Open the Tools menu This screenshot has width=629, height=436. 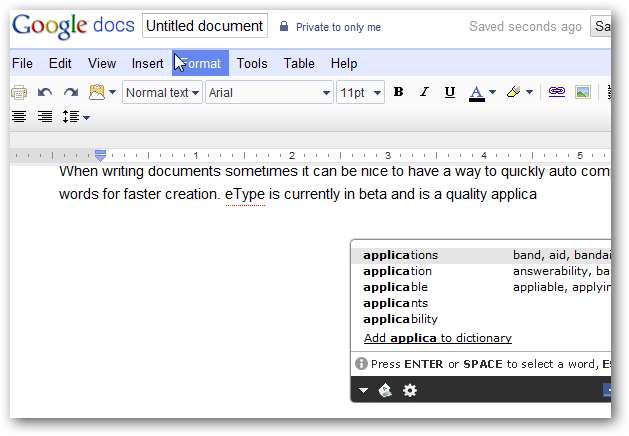click(252, 63)
